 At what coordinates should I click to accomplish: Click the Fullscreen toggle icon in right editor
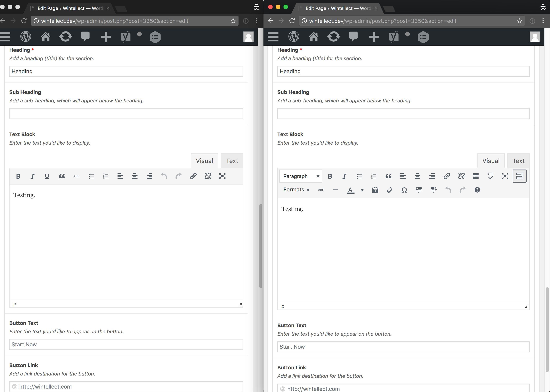click(x=505, y=176)
